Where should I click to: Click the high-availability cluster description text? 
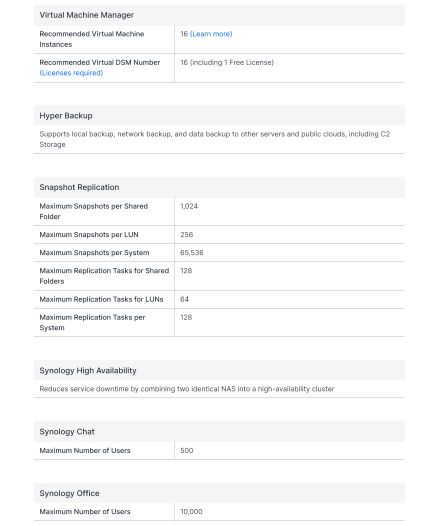coord(187,389)
